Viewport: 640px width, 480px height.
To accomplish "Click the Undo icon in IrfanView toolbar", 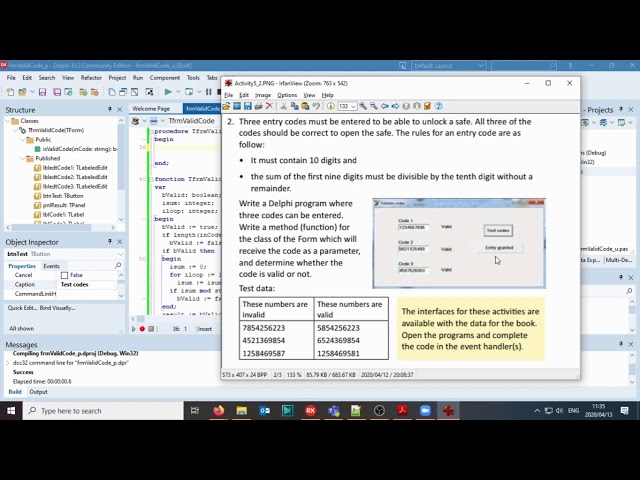I will click(x=316, y=106).
